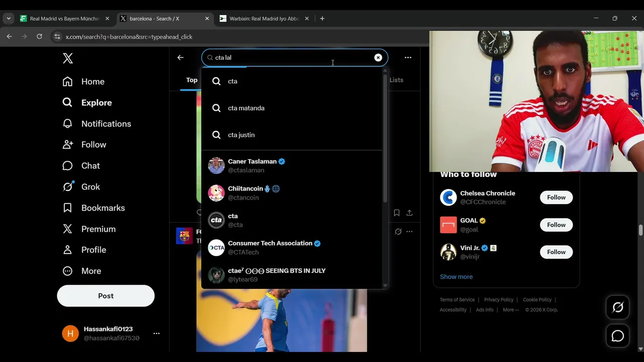Switch to Real Madrid vs Bayern München tab
This screenshot has width=644, height=362.
tap(64, 19)
